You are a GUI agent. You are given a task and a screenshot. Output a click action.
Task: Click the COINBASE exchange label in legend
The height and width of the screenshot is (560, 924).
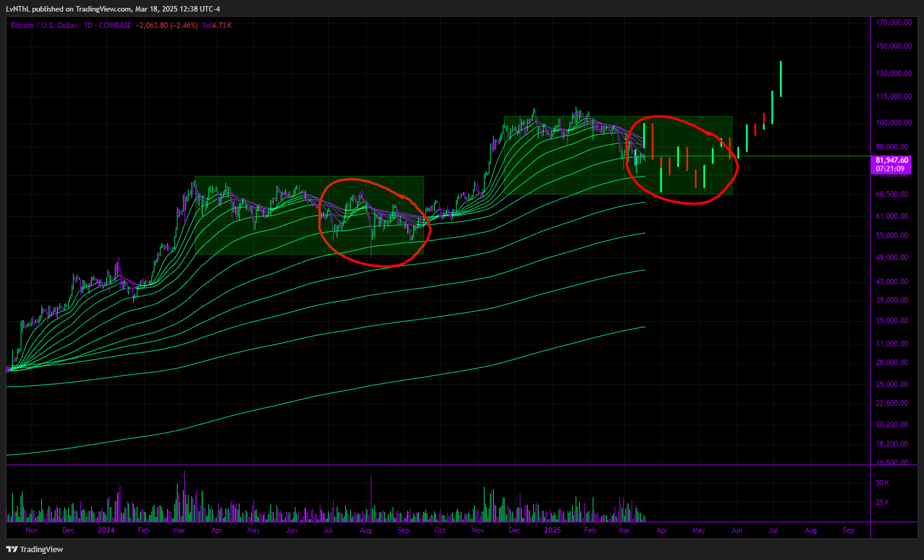(x=115, y=26)
